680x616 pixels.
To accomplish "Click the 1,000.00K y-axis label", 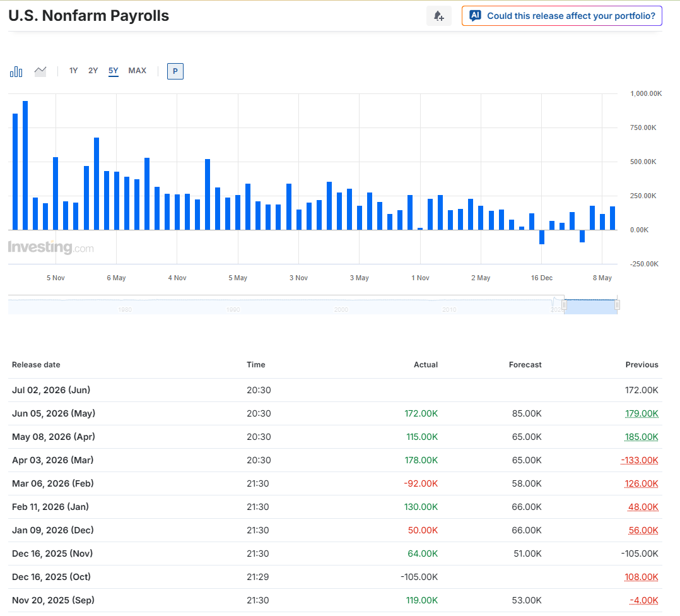I will [646, 93].
